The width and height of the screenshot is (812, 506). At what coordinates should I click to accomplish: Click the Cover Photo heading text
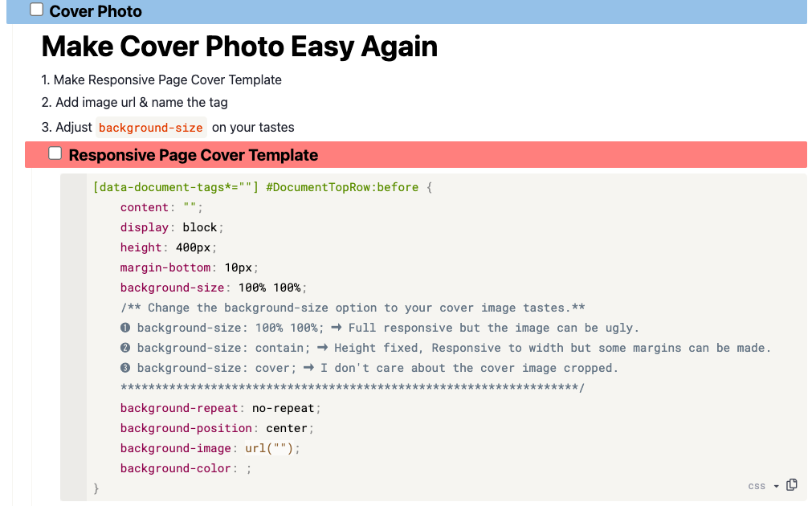96,11
